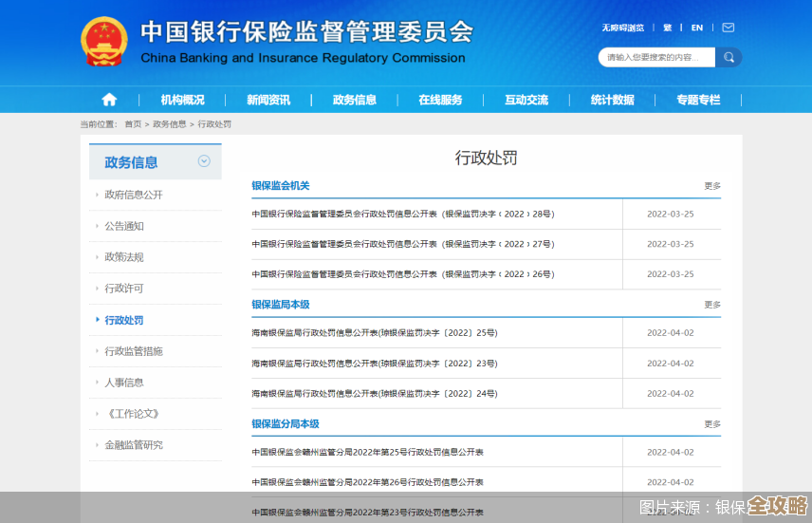Open the 新闻资讯 menu
This screenshot has width=812, height=523.
tap(268, 100)
